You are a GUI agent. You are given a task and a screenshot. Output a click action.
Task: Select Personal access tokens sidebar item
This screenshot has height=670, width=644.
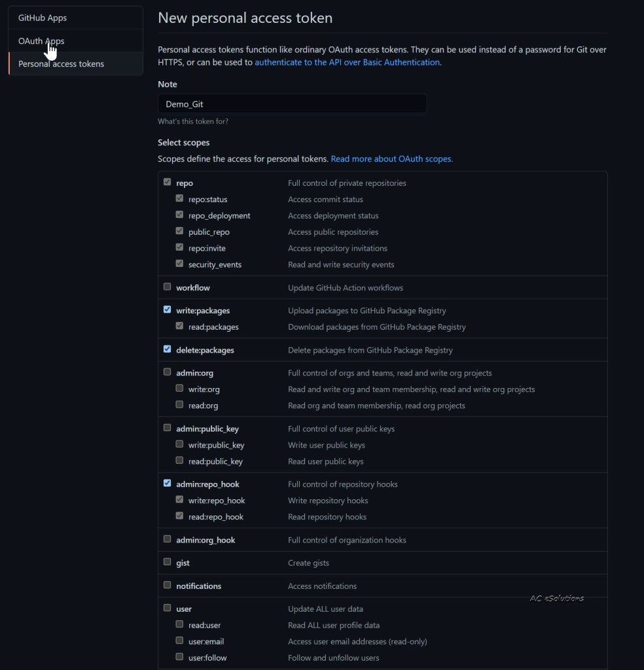61,63
